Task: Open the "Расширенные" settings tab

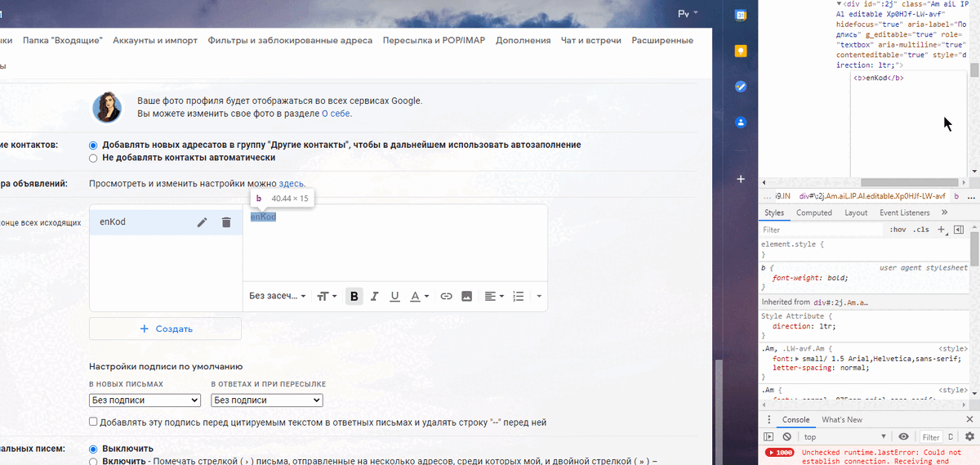Action: (x=662, y=40)
